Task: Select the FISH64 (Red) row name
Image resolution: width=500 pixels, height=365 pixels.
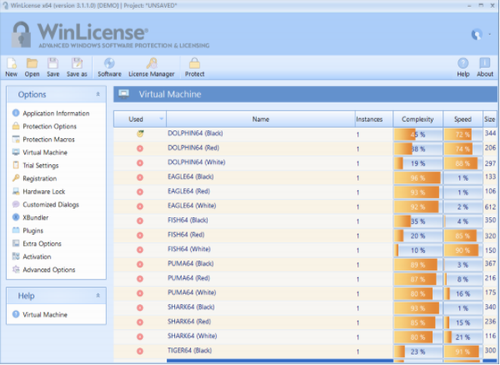Action: click(186, 235)
